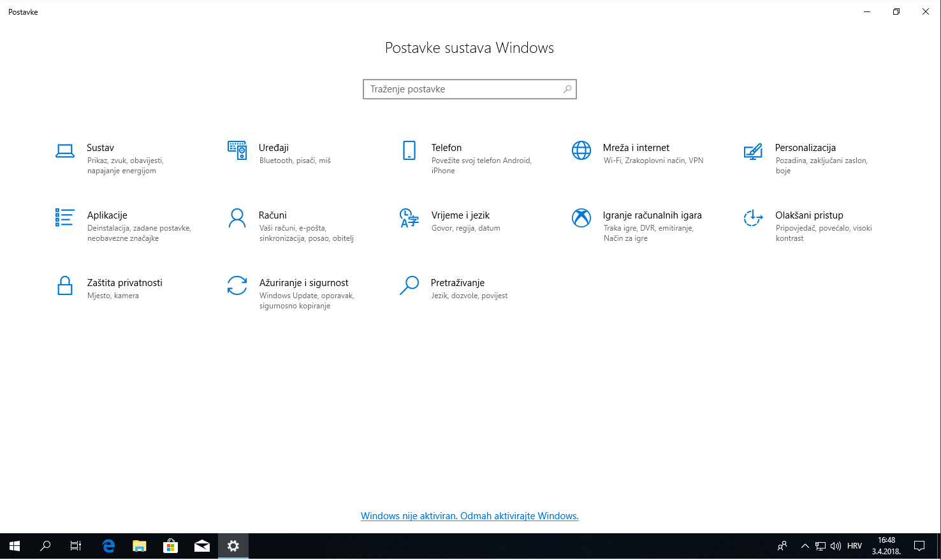Open the Telefon phone icon

tap(409, 150)
